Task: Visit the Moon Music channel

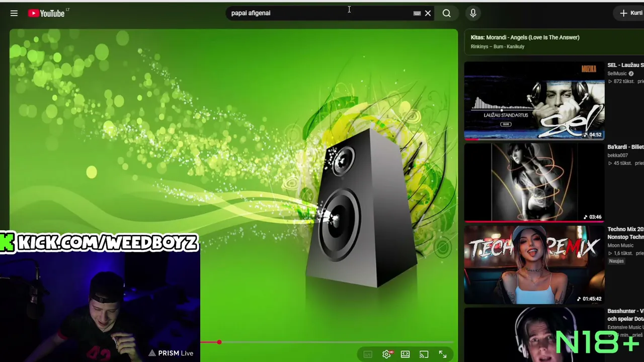Action: 620,245
